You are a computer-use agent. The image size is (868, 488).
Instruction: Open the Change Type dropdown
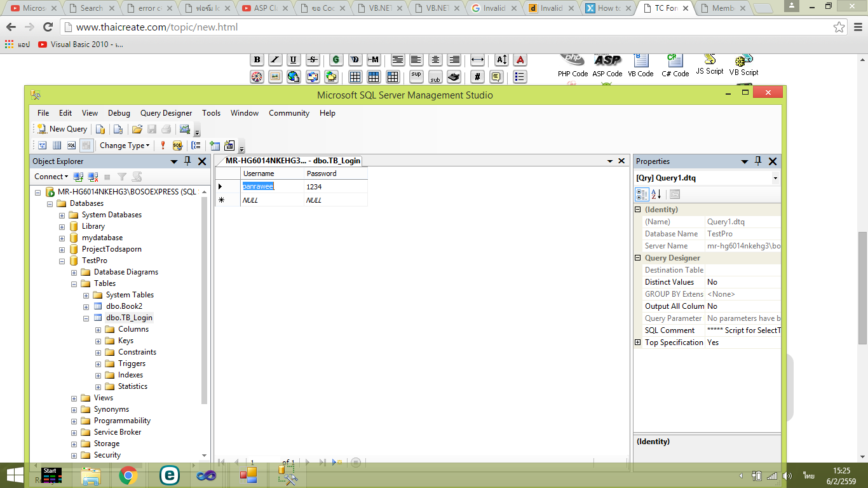pyautogui.click(x=125, y=146)
